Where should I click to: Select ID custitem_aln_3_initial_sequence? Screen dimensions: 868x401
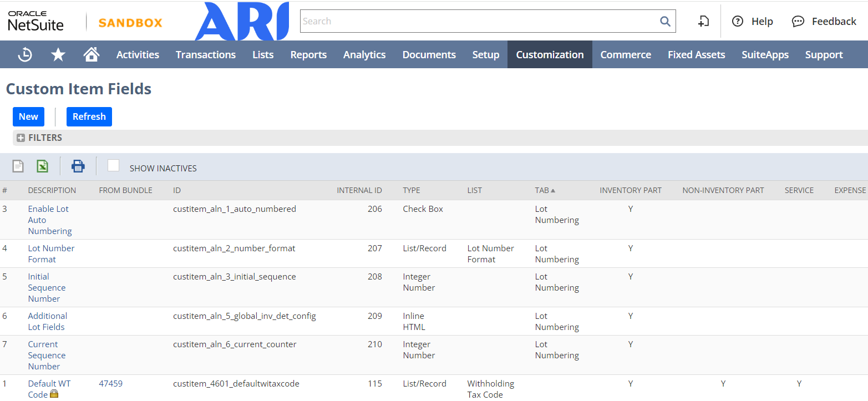click(x=235, y=277)
